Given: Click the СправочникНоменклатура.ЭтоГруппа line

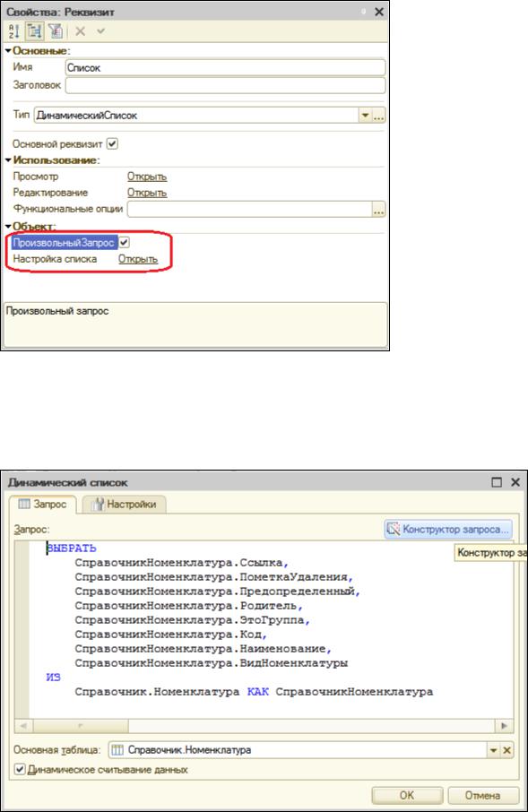Looking at the screenshot, I should (192, 620).
